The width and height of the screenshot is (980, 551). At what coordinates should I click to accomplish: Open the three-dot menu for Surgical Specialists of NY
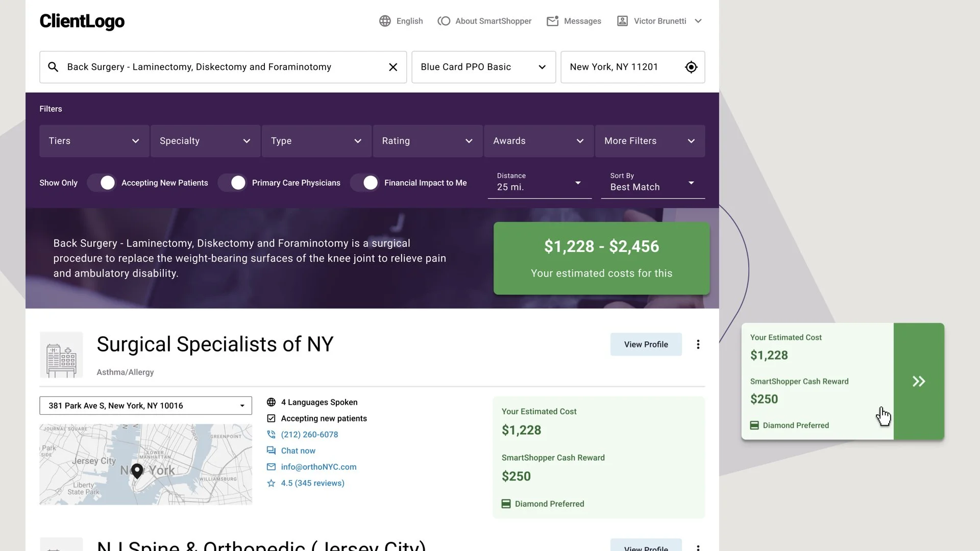click(698, 344)
